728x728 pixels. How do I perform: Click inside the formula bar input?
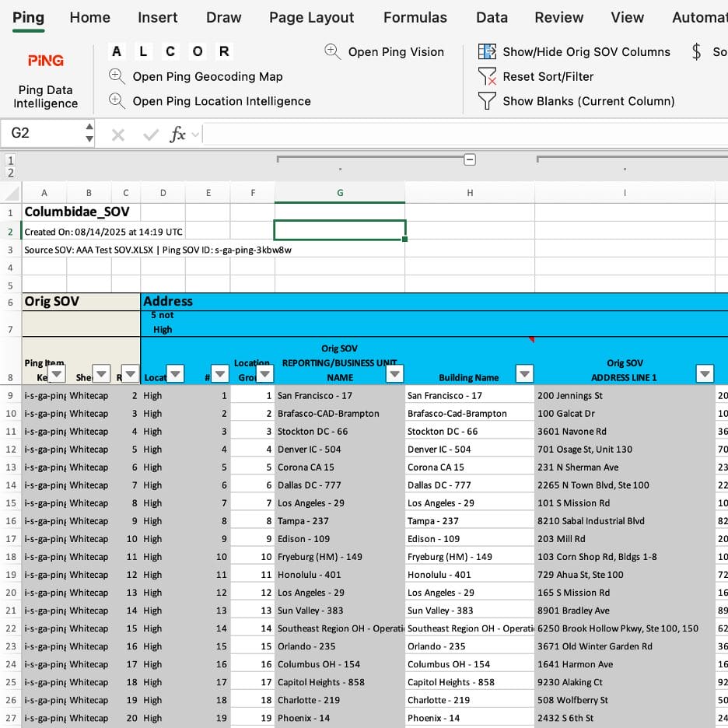click(467, 134)
